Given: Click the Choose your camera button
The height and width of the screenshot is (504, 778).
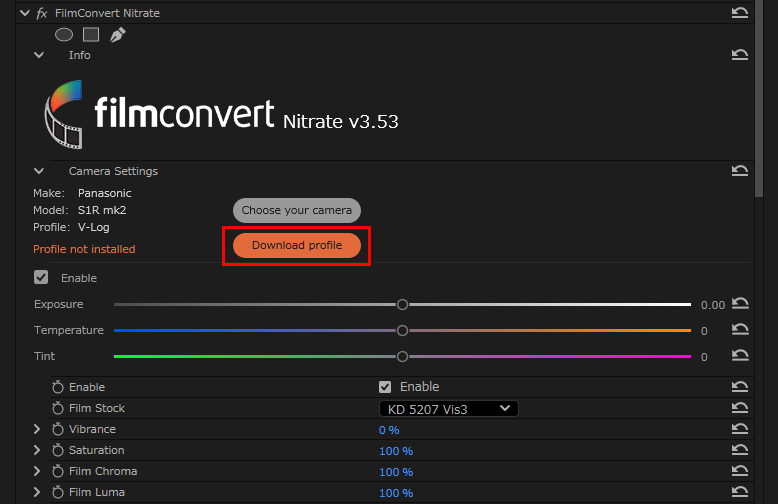Looking at the screenshot, I should [x=297, y=210].
